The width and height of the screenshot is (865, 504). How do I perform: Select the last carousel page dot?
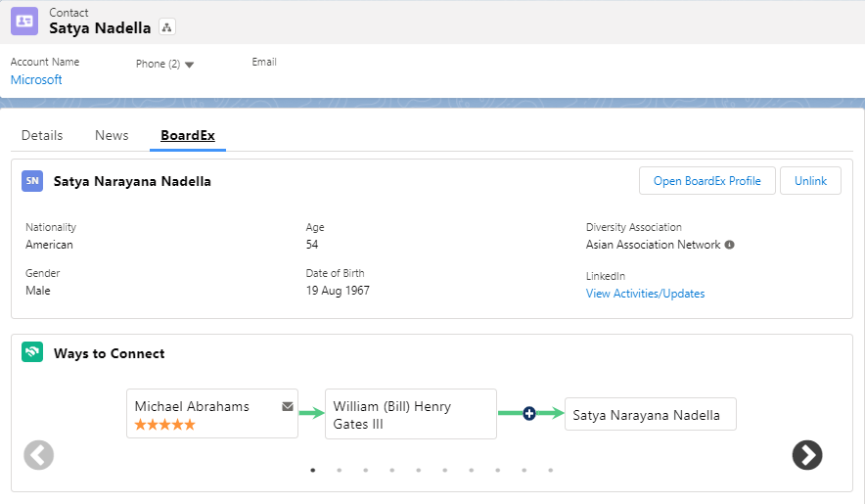550,470
